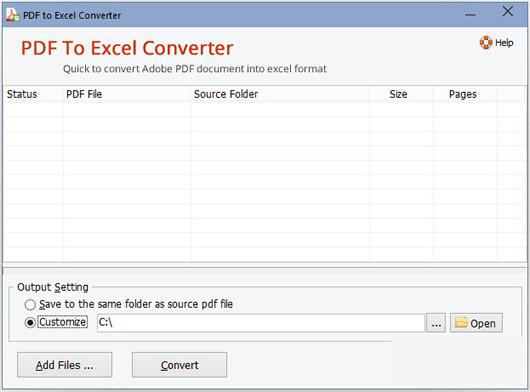
Task: Click the Source Folder column header
Action: [x=280, y=94]
